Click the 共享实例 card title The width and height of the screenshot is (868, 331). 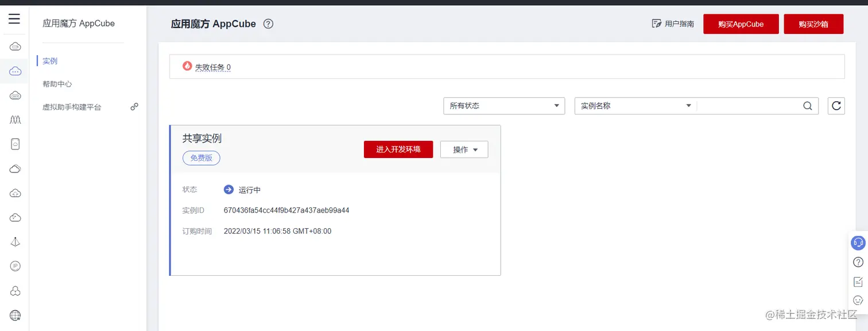tap(202, 138)
